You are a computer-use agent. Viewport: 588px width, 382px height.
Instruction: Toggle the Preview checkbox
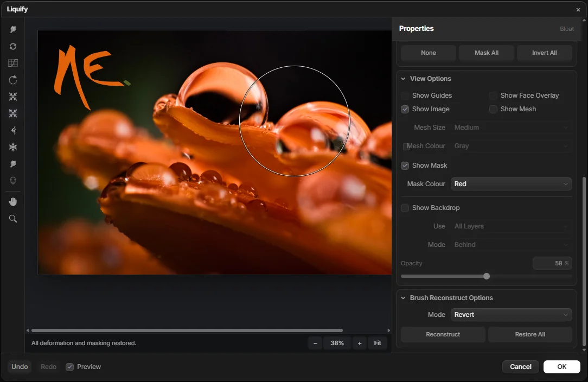(x=70, y=367)
